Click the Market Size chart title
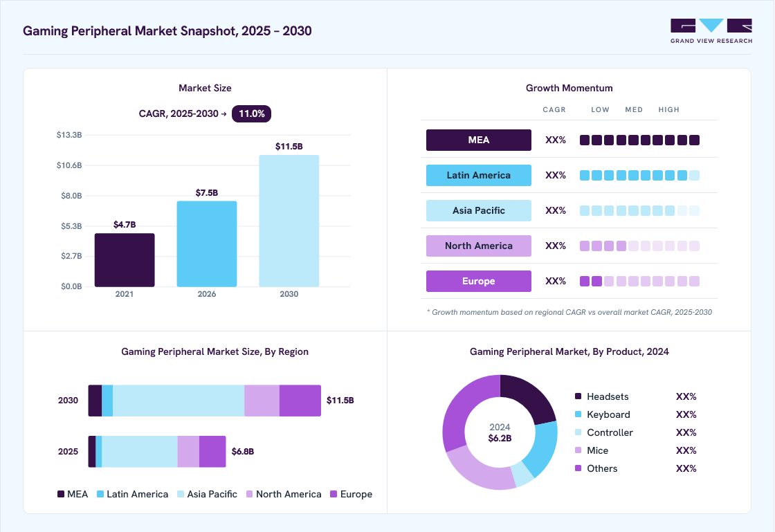The width and height of the screenshot is (775, 532). point(205,88)
